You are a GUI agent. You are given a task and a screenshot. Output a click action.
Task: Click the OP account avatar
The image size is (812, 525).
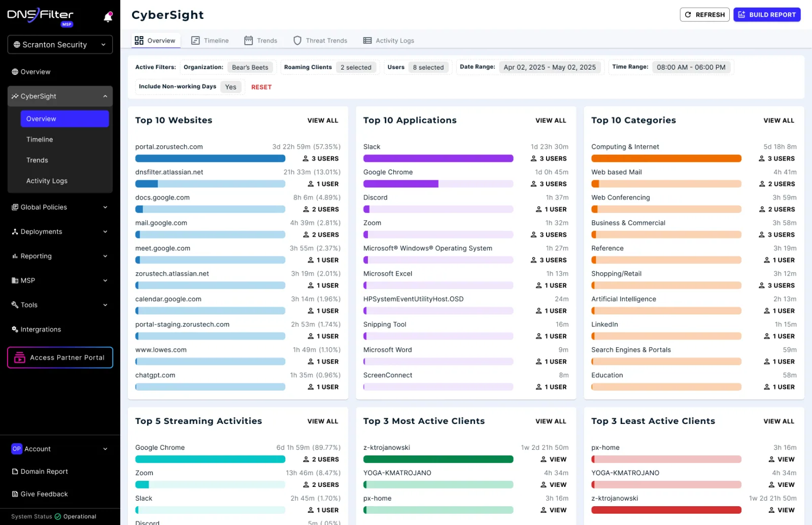point(17,449)
